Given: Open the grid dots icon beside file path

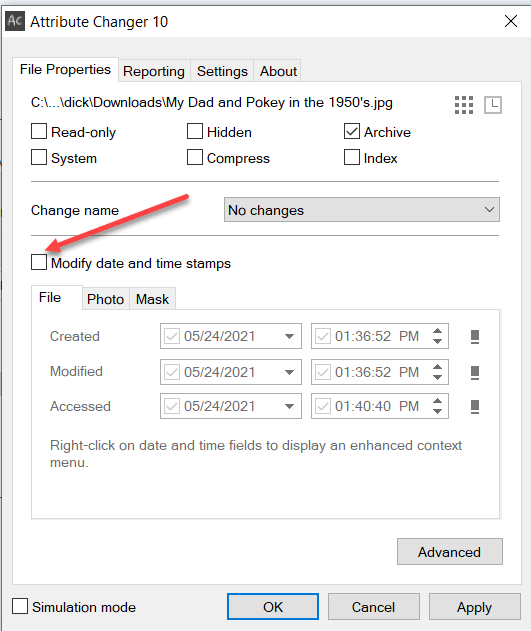Looking at the screenshot, I should (464, 105).
